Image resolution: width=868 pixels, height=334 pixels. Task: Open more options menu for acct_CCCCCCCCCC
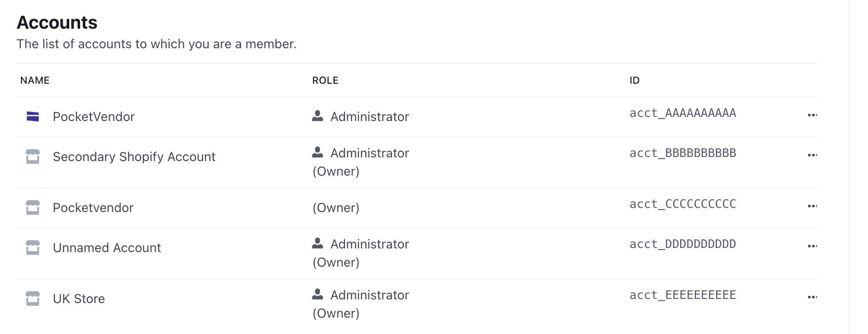pyautogui.click(x=812, y=206)
